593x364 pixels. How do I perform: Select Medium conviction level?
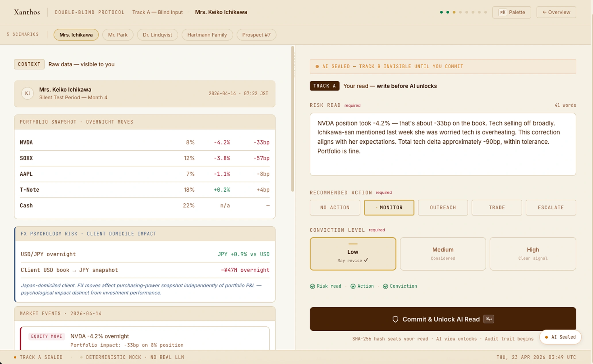[x=442, y=254]
